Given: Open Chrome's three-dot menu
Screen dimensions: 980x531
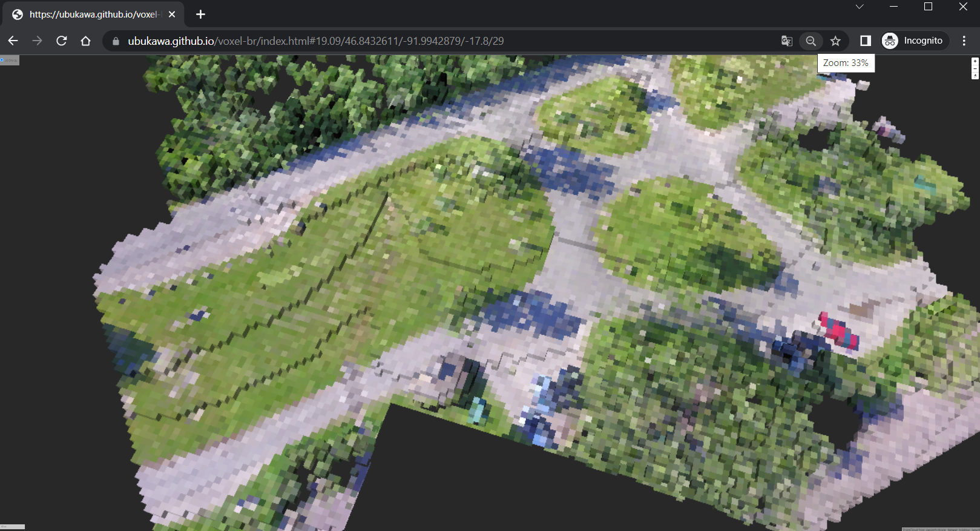Looking at the screenshot, I should 964,41.
